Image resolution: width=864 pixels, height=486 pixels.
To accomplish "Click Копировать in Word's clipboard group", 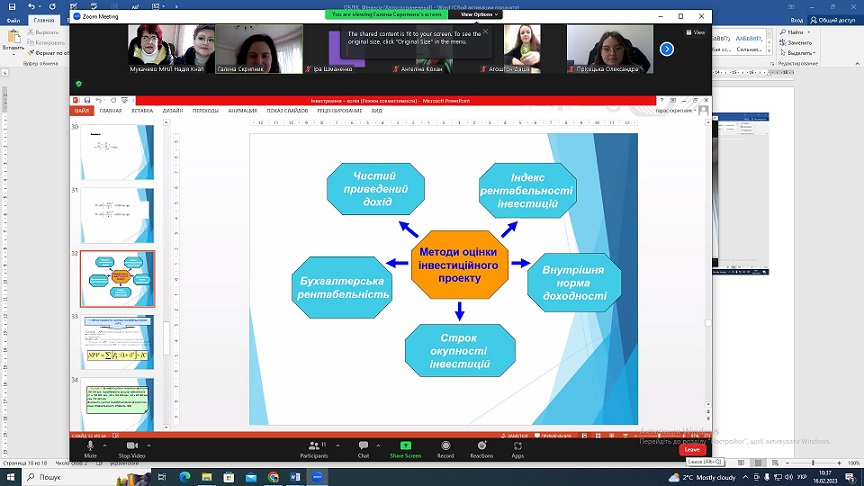I will click(46, 42).
